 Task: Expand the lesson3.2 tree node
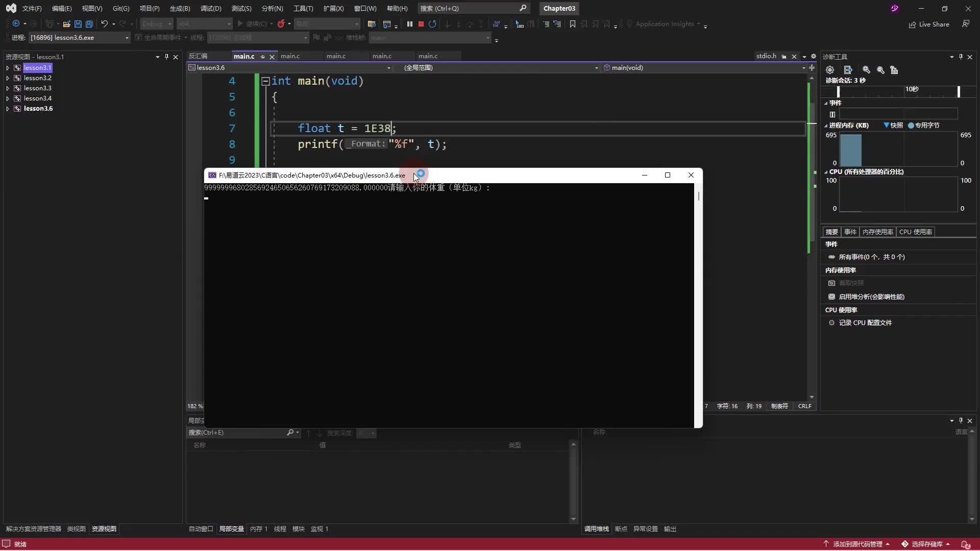click(8, 78)
